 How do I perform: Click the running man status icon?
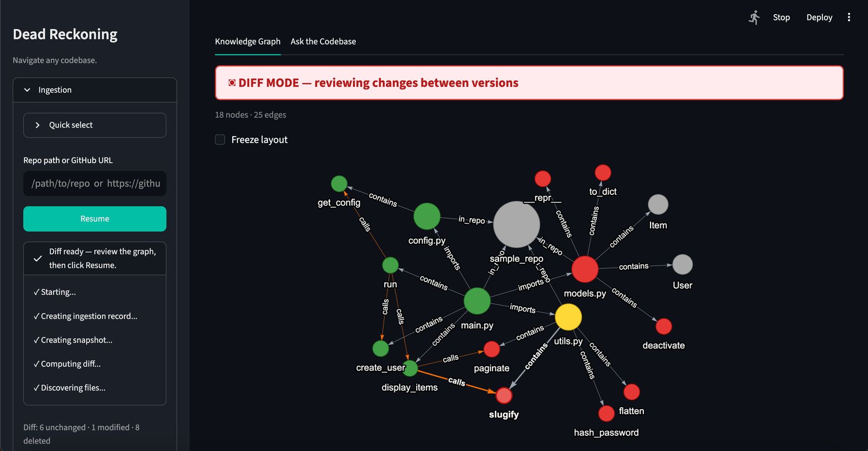pos(754,17)
